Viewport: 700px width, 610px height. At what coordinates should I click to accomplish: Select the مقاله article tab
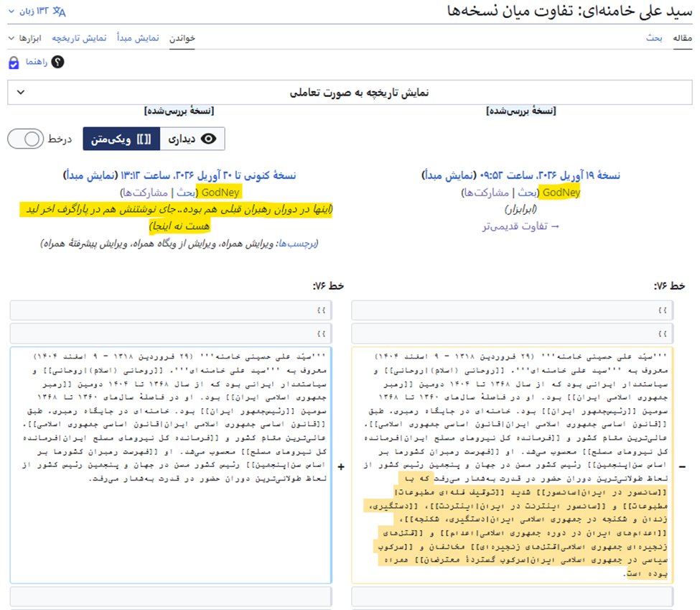(683, 38)
